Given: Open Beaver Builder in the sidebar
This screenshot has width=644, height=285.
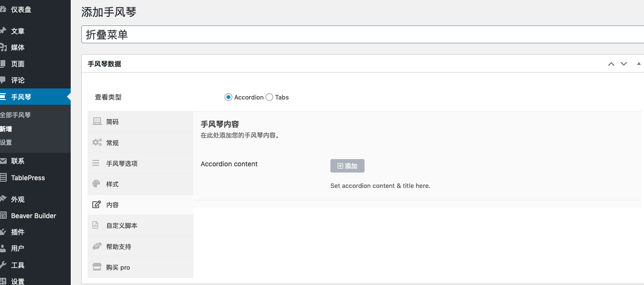Looking at the screenshot, I should coord(33,216).
